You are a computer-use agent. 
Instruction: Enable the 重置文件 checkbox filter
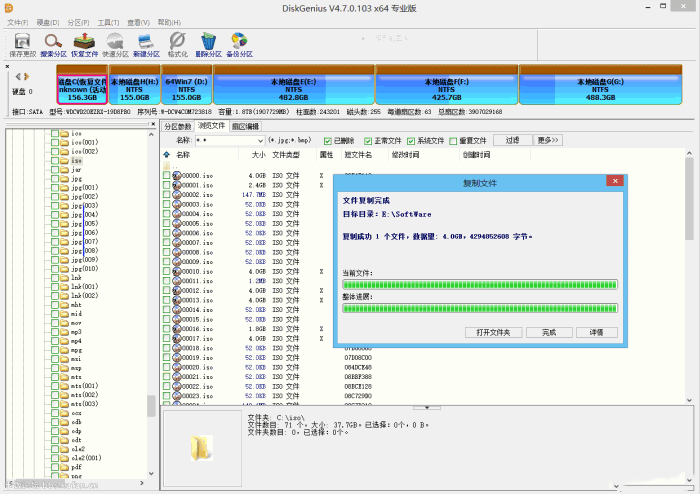click(x=453, y=141)
